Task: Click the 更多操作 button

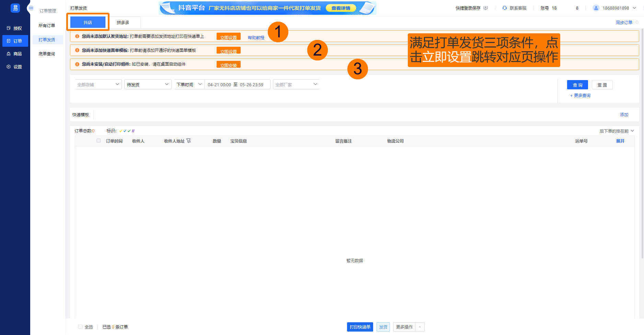Action: click(x=404, y=327)
